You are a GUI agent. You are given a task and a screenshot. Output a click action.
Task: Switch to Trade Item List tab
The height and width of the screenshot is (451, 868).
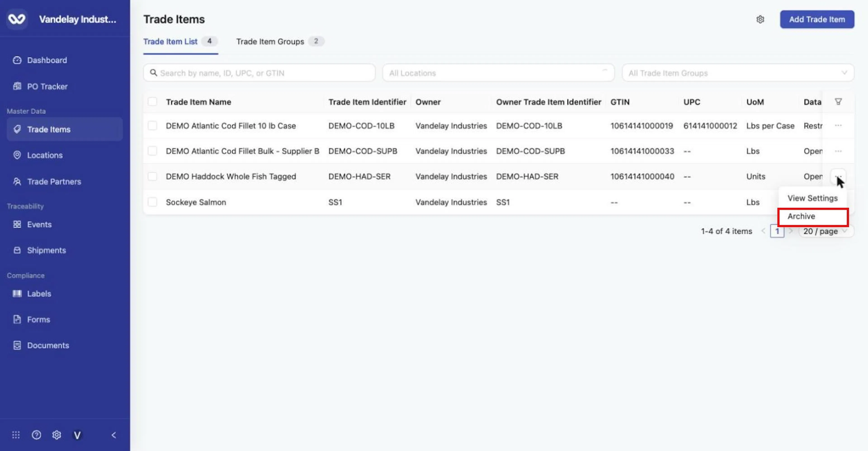pos(180,41)
